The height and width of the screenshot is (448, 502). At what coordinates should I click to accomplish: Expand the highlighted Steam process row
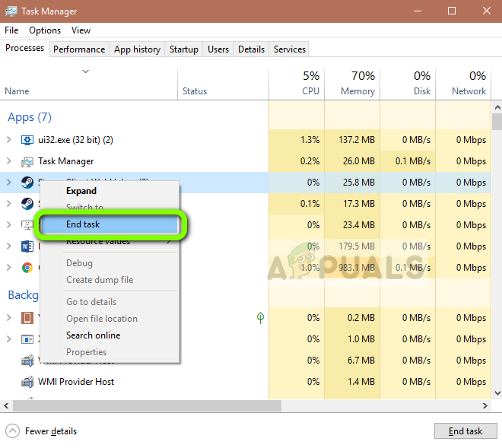tap(9, 183)
